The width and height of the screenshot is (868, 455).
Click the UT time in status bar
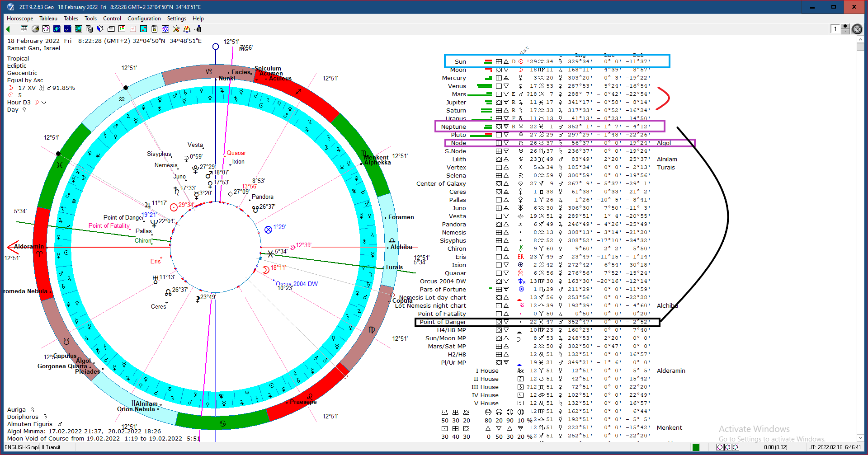[x=835, y=447]
